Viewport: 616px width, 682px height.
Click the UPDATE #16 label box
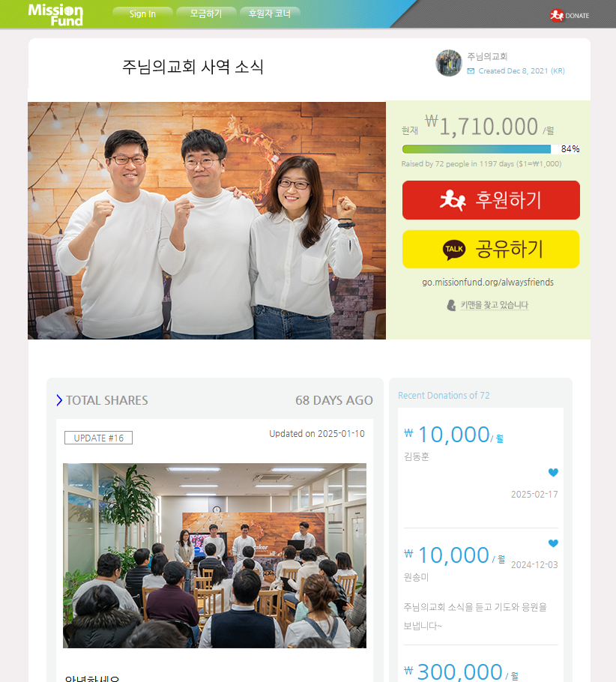[x=98, y=438]
